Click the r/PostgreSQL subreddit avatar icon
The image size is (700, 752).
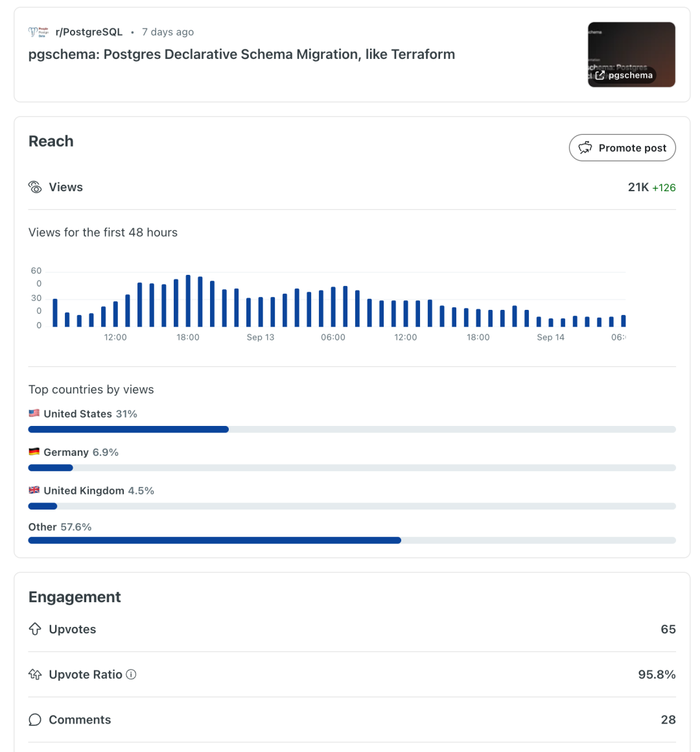click(x=38, y=32)
